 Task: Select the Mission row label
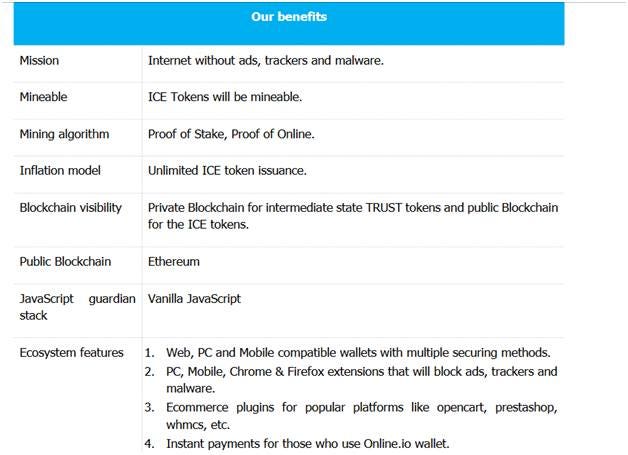[39, 60]
